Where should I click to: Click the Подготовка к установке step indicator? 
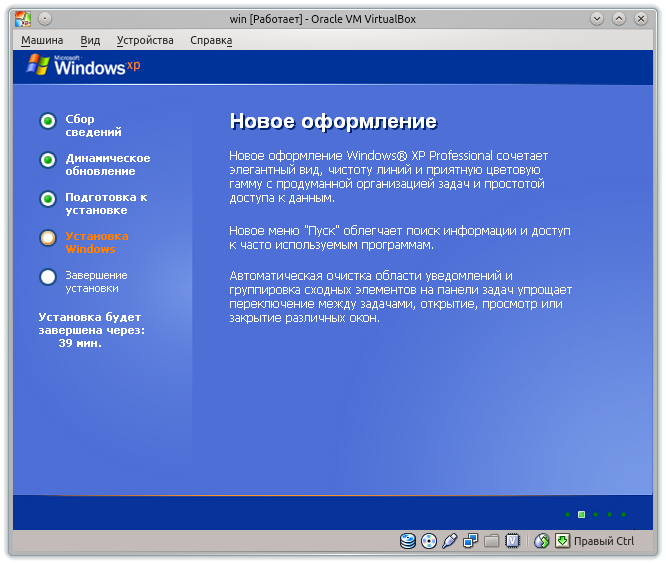[x=48, y=199]
